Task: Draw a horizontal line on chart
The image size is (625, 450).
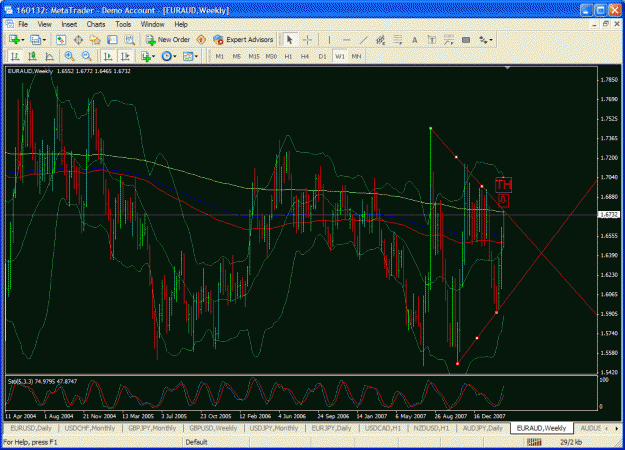Action: (x=346, y=40)
